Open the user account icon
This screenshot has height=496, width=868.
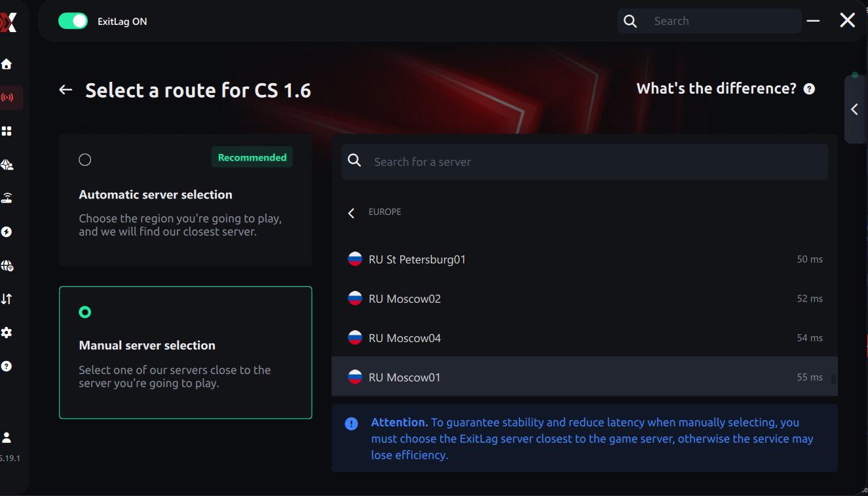point(7,437)
